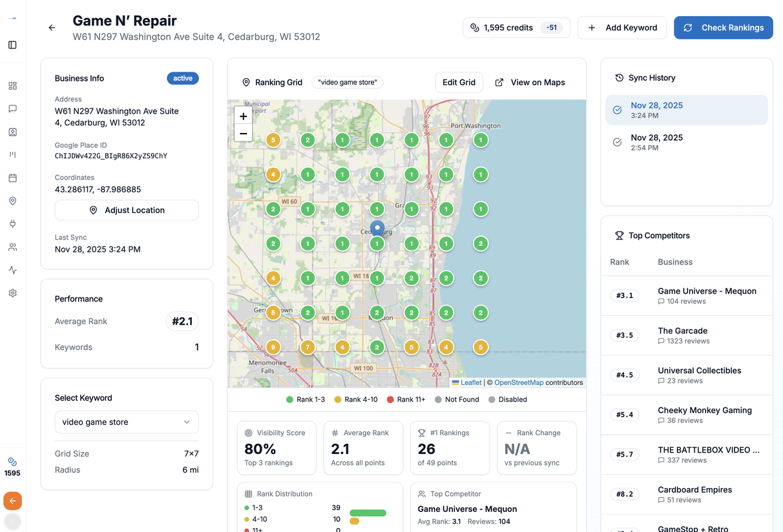The image size is (783, 532).
Task: Toggle the Rank 1-3 legend filter
Action: [x=305, y=399]
